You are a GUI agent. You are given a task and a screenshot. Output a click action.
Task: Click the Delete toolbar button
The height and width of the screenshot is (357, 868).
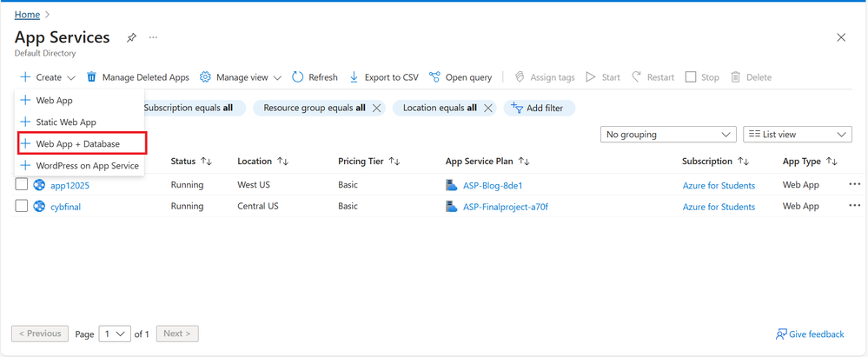pos(751,77)
